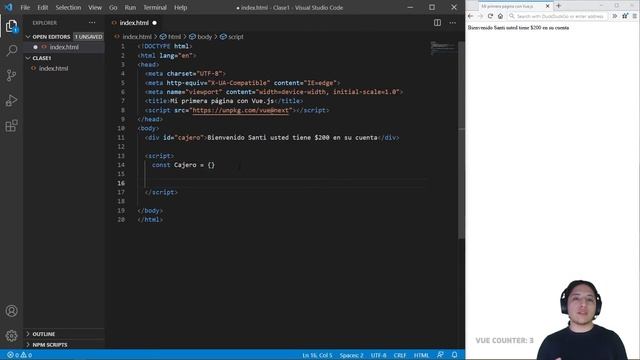Click the browser home icon

(x=500, y=16)
